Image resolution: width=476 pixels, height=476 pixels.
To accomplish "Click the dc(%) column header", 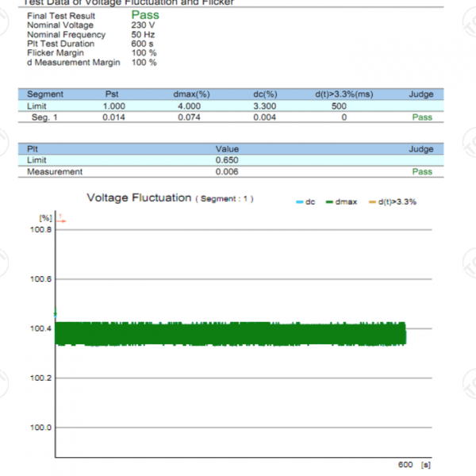I will [x=265, y=94].
